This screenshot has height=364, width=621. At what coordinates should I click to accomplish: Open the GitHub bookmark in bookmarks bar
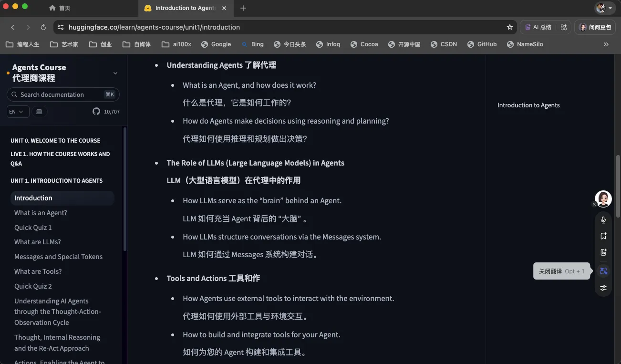click(482, 44)
